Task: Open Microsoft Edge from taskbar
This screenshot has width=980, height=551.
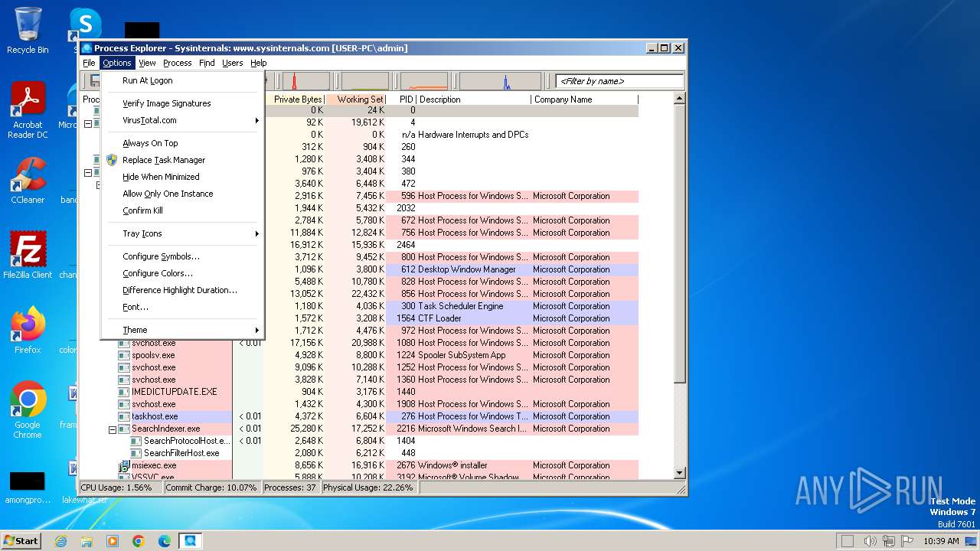Action: click(x=165, y=541)
